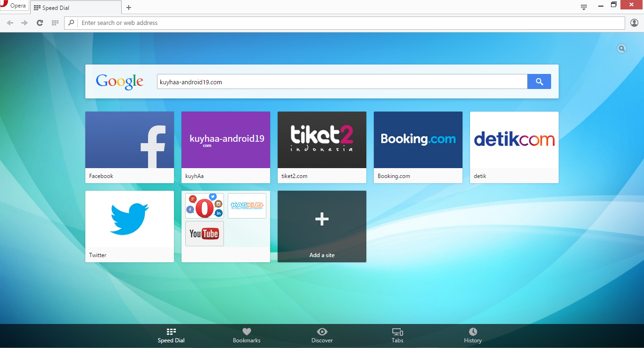This screenshot has width=644, height=348.
Task: Open a new tab with plus icon
Action: click(129, 8)
